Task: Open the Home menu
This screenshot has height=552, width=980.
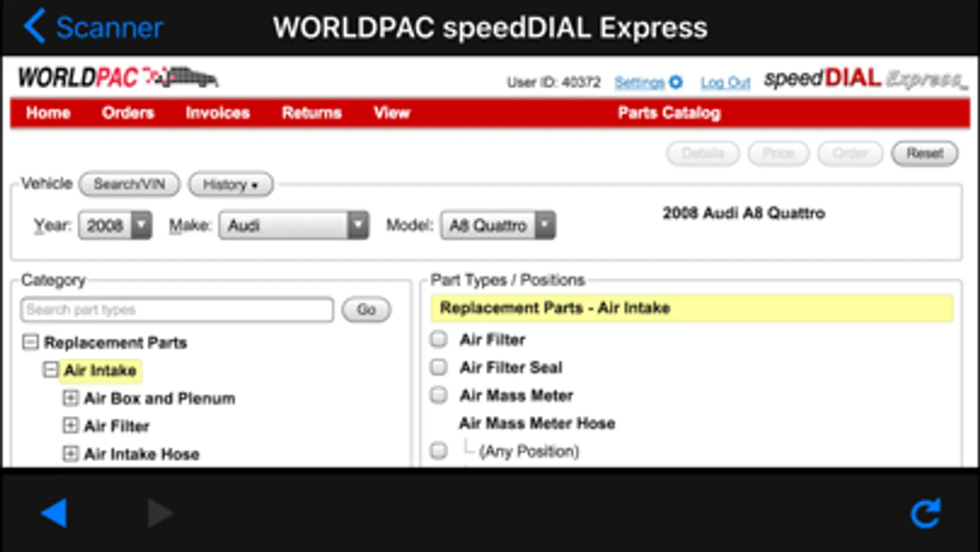Action: coord(48,113)
